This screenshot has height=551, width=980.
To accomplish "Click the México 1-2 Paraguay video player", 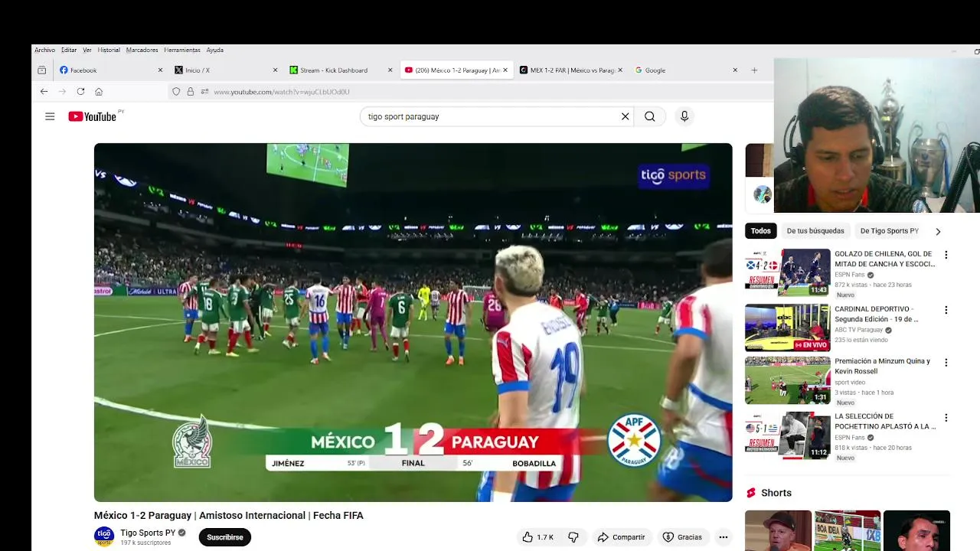I will tap(413, 322).
